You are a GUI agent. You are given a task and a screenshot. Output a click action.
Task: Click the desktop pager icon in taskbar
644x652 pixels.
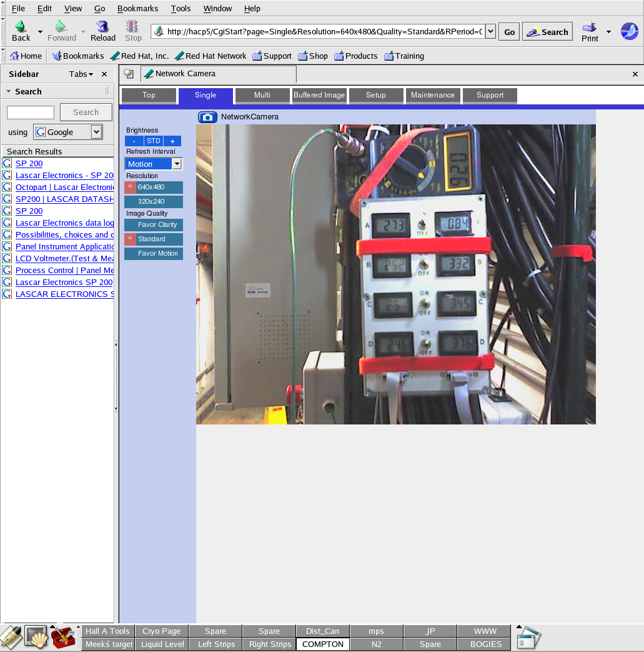tap(528, 638)
